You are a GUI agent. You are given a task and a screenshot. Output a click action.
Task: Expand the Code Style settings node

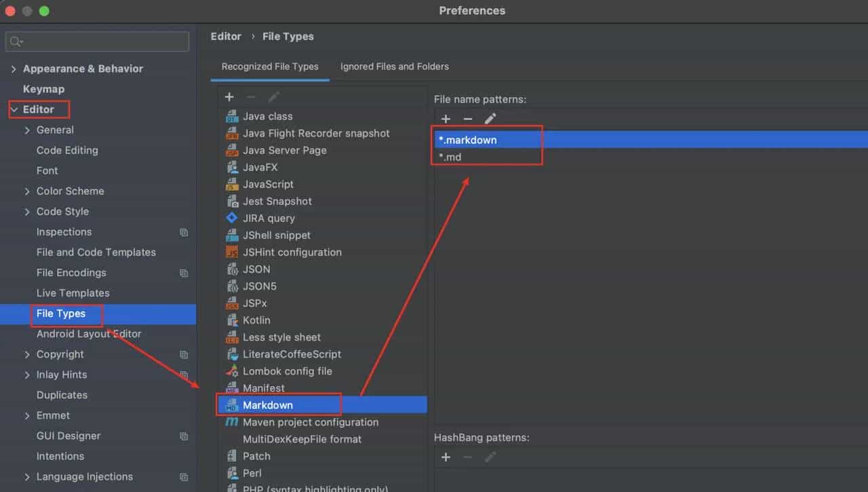click(x=28, y=212)
